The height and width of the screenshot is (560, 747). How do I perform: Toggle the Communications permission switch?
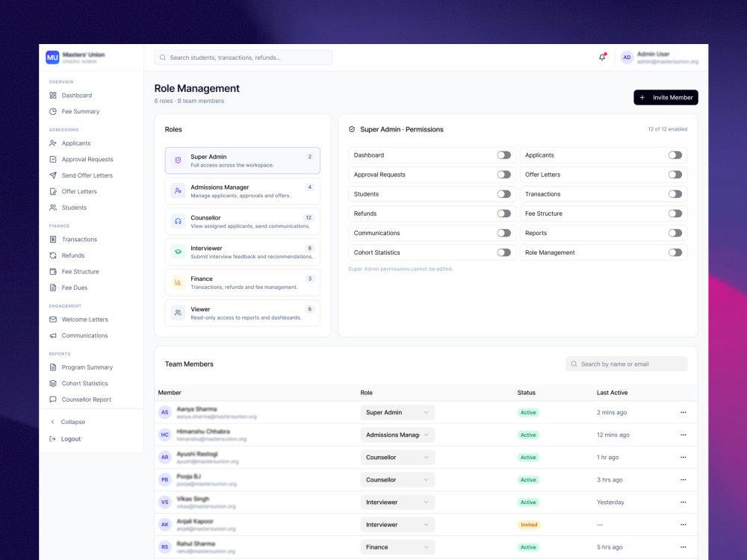pyautogui.click(x=503, y=233)
